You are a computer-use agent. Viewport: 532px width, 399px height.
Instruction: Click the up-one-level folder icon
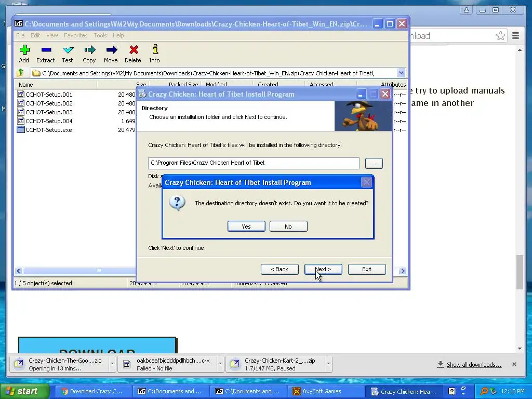pos(20,73)
